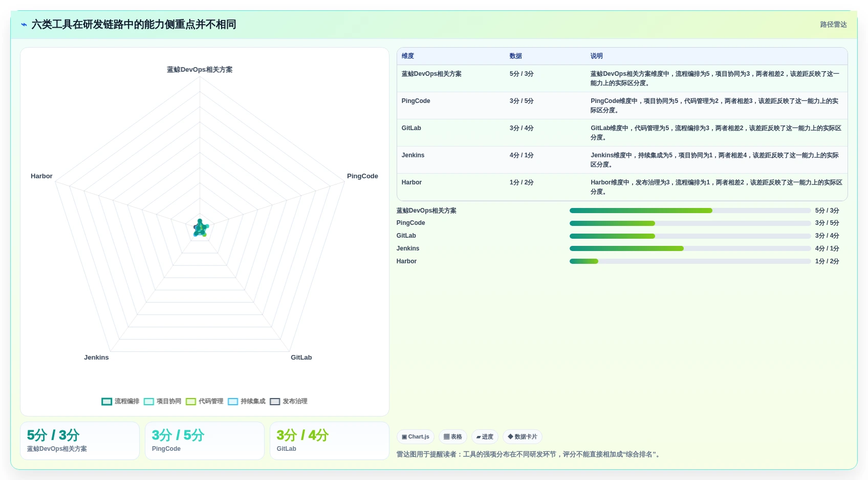Select the Jenkins table row name

click(413, 155)
